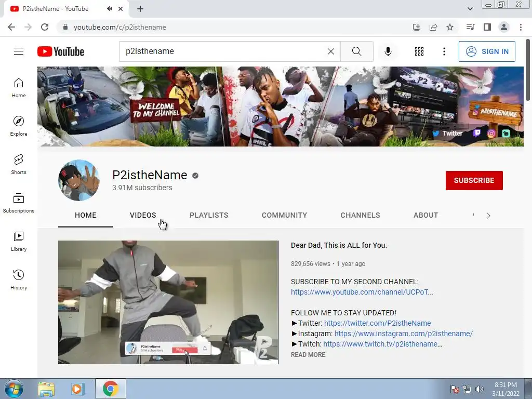The width and height of the screenshot is (532, 399).
Task: Click the YouTube logo
Action: pos(61,51)
